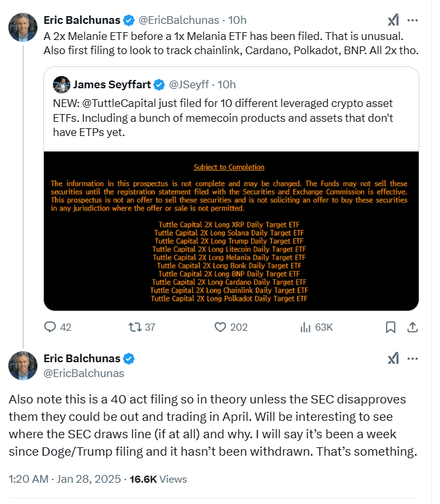Open the prospectus screenshot image
The width and height of the screenshot is (440, 504).
[230, 231]
